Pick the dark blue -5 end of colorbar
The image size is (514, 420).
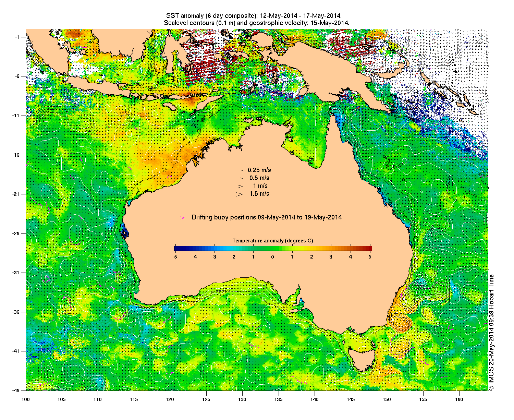click(176, 249)
